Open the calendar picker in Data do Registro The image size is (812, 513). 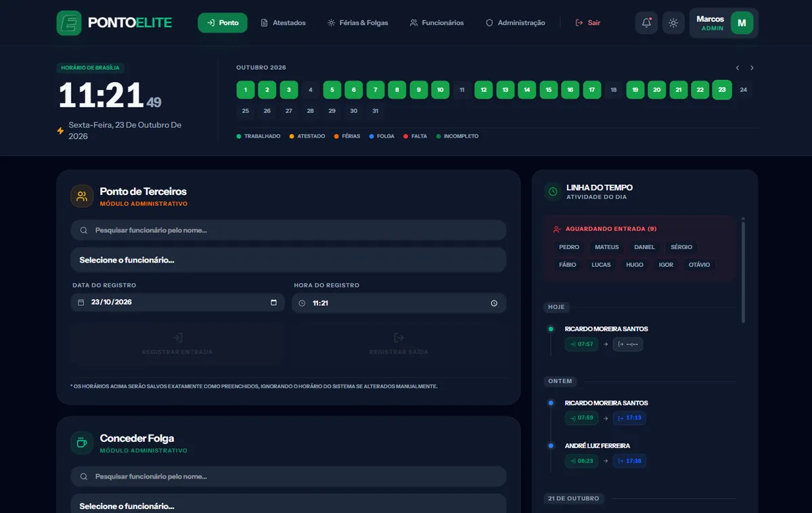pyautogui.click(x=273, y=303)
